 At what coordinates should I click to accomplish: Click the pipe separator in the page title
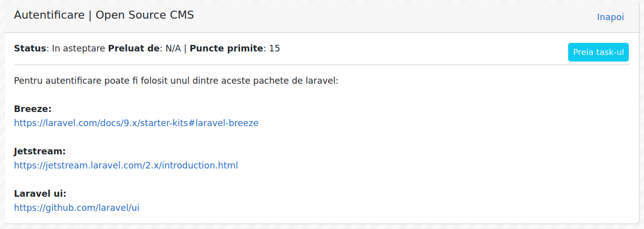90,15
